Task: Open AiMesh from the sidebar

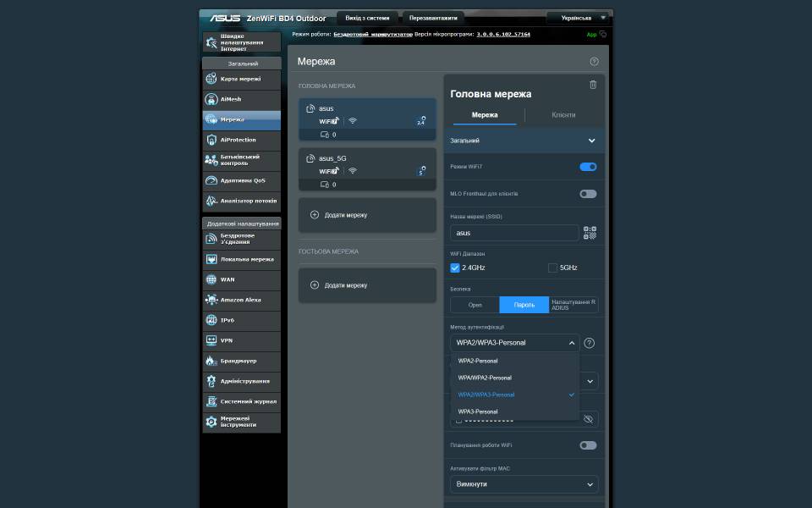Action: 241,99
